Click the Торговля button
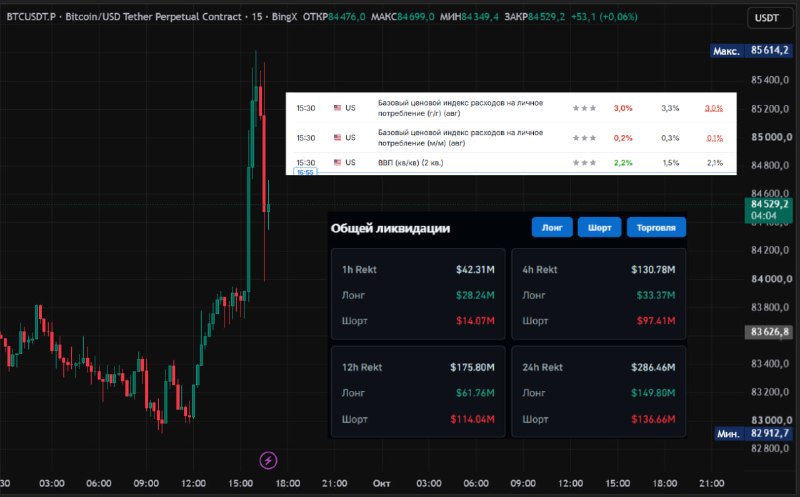 pyautogui.click(x=656, y=228)
